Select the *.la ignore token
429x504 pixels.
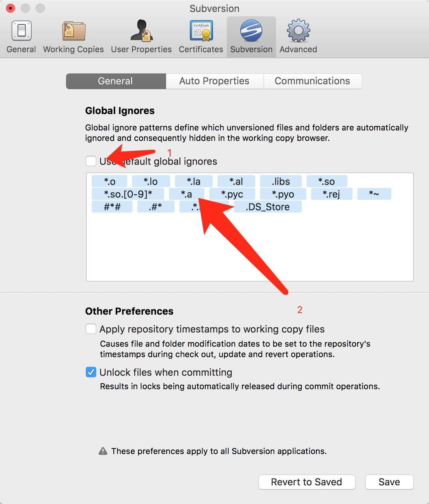194,182
